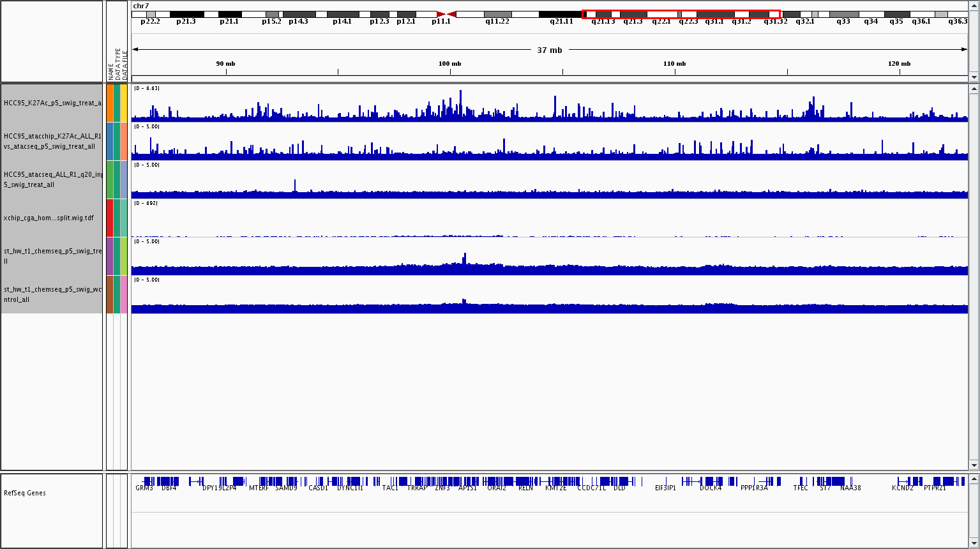Viewport: 980px width, 549px height.
Task: Click the p21.3 cytoband on ideogram
Action: pyautogui.click(x=186, y=14)
